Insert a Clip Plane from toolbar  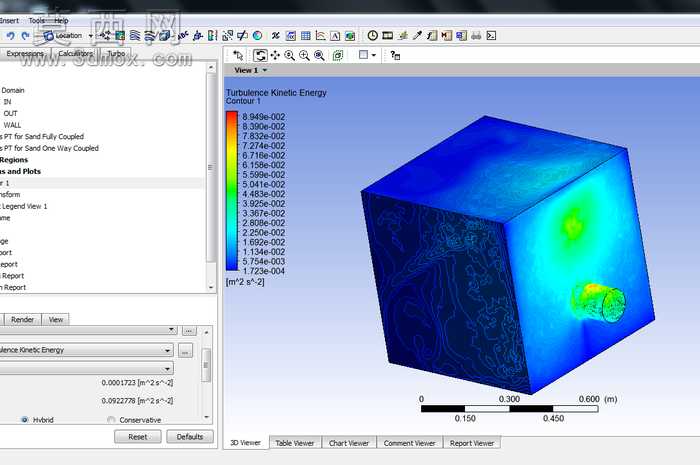tap(242, 36)
